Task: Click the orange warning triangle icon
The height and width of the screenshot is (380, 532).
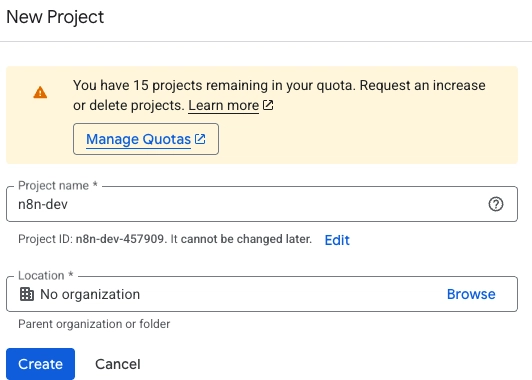Action: click(40, 92)
